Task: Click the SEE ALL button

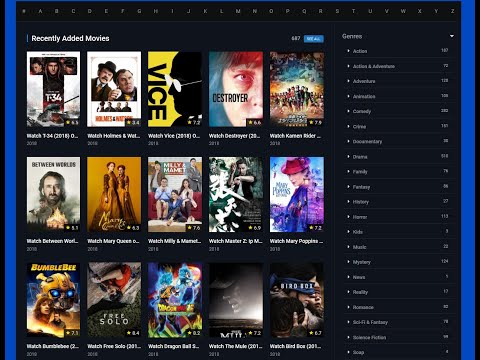Action: click(x=313, y=39)
